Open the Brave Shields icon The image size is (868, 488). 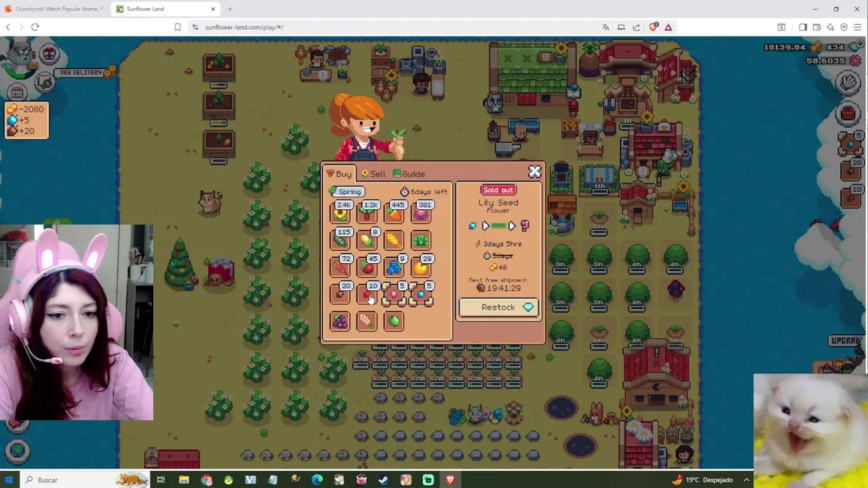(x=653, y=27)
